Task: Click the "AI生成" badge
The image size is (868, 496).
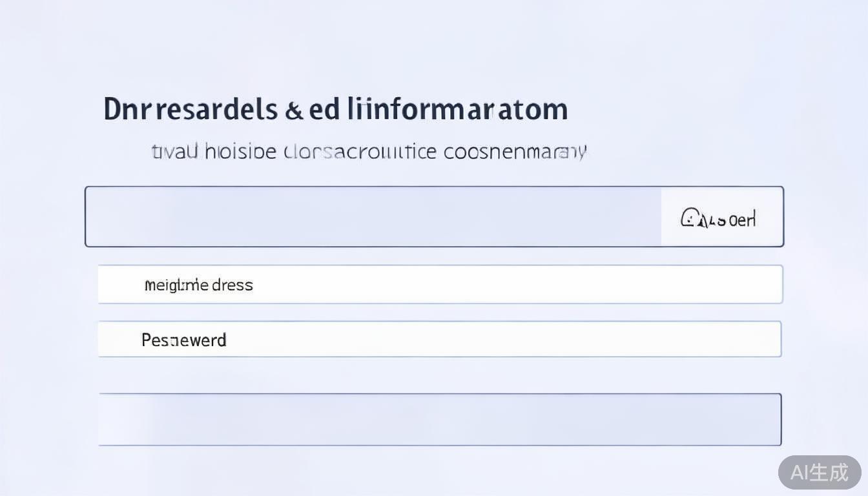Action: [820, 472]
